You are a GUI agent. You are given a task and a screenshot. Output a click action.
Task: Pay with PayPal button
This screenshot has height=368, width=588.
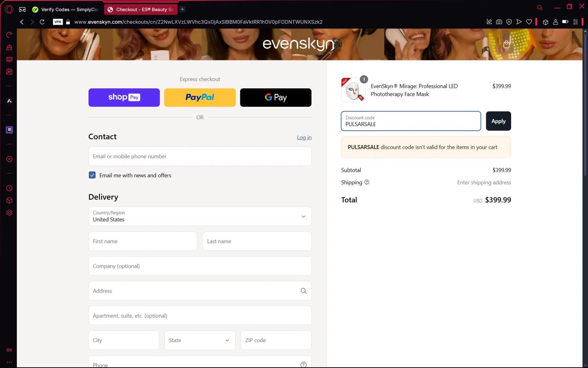click(x=200, y=97)
